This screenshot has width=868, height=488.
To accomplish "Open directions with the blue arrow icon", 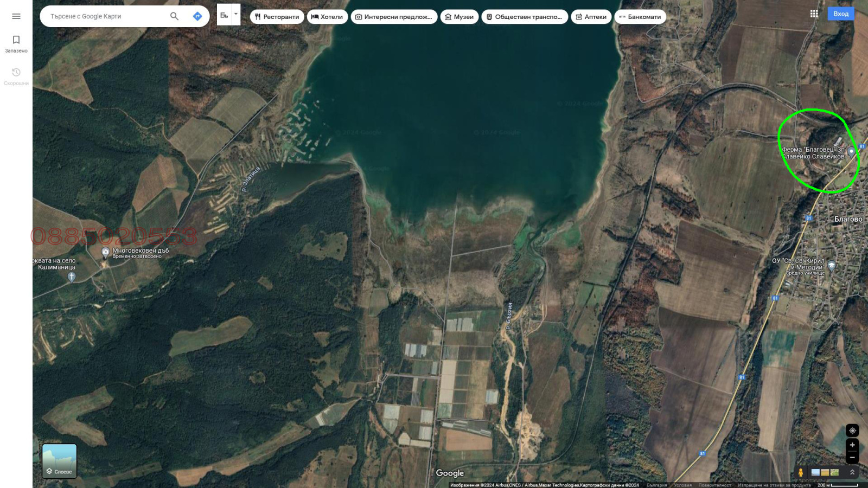I will [x=197, y=16].
